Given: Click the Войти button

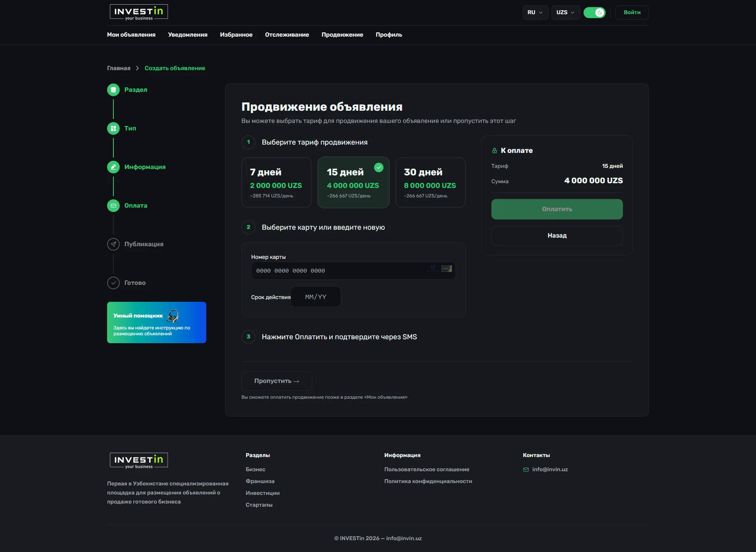Looking at the screenshot, I should click(632, 13).
